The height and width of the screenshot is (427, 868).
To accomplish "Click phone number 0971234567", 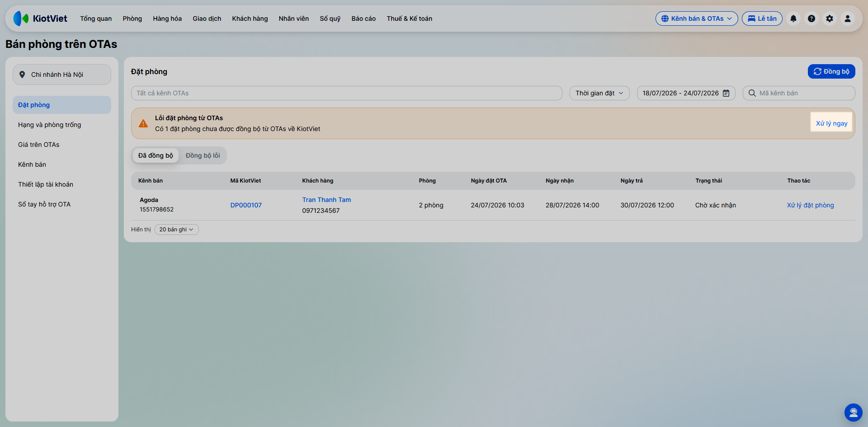I will click(x=321, y=211).
